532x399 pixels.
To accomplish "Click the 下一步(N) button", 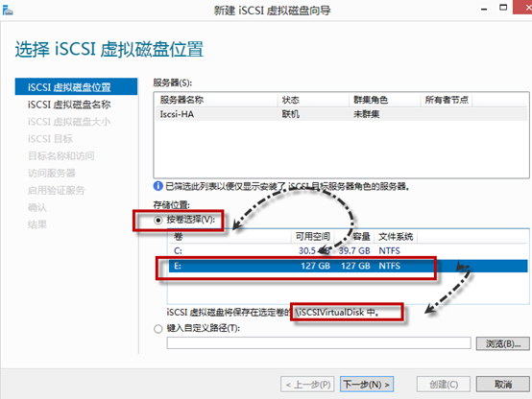I will [367, 384].
